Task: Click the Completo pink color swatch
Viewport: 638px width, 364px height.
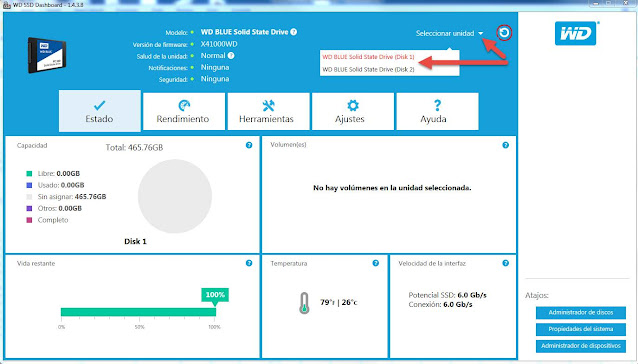Action: (29, 220)
